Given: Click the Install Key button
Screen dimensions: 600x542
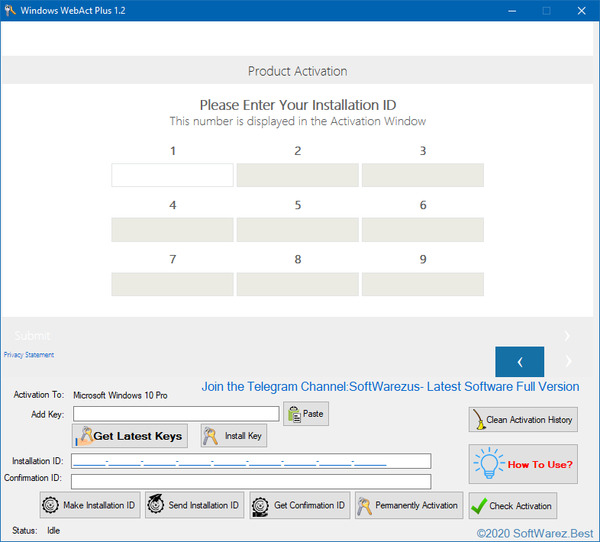Looking at the screenshot, I should pyautogui.click(x=234, y=436).
